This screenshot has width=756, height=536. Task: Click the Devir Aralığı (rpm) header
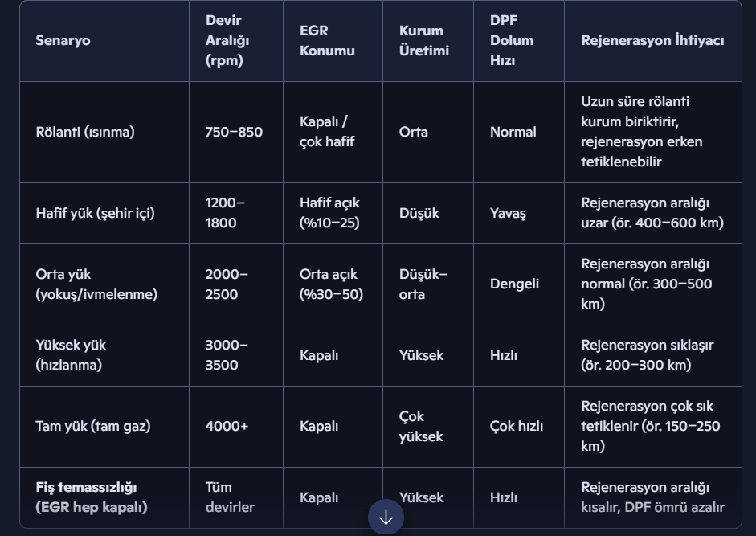(227, 40)
